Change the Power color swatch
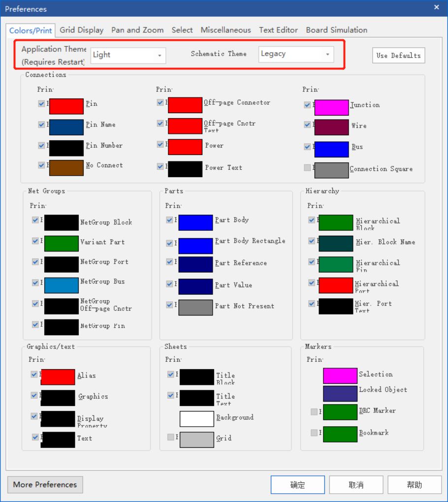448x502 pixels. click(185, 147)
